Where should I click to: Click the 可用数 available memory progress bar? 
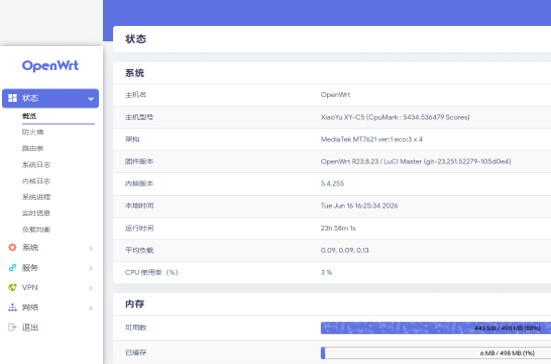coord(436,328)
